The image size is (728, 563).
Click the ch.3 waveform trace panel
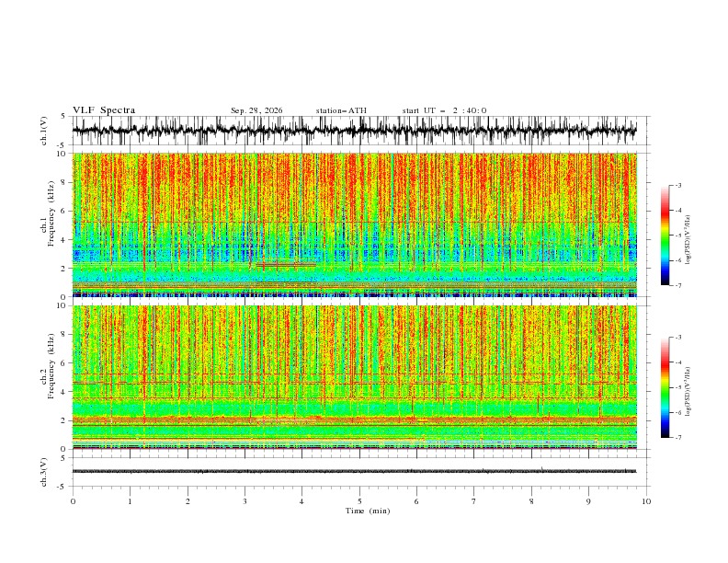pyautogui.click(x=360, y=472)
